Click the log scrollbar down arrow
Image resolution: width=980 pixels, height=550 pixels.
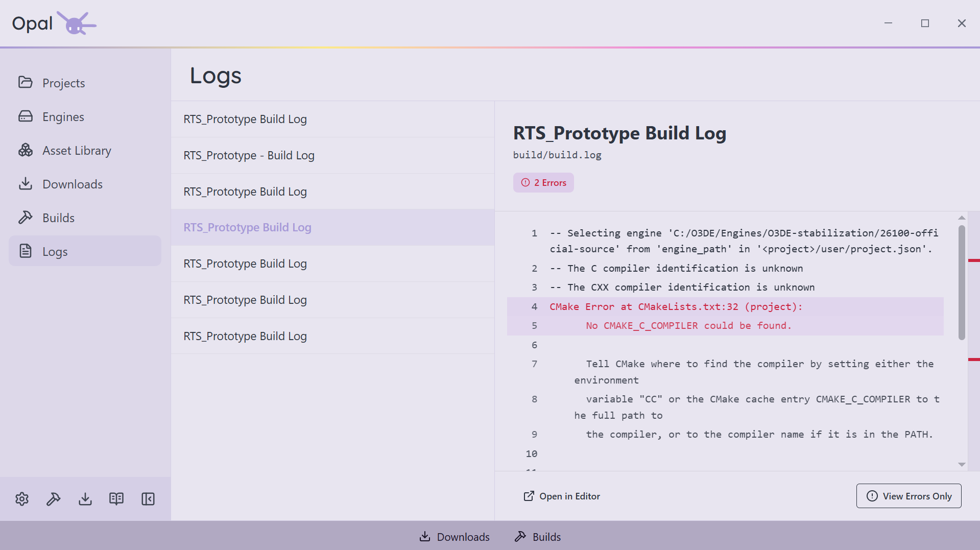(962, 465)
